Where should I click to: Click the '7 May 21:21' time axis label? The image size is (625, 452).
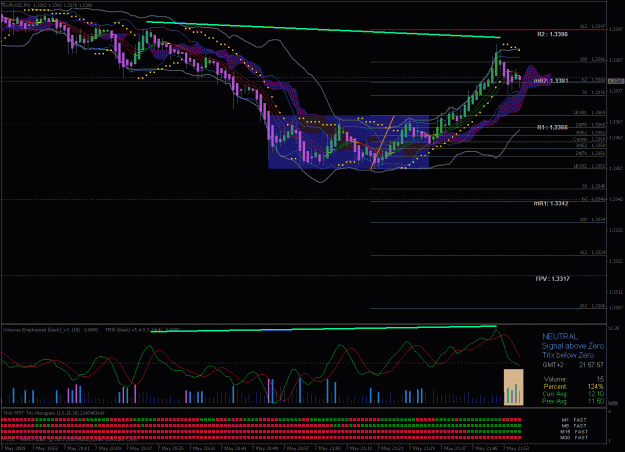click(x=391, y=448)
